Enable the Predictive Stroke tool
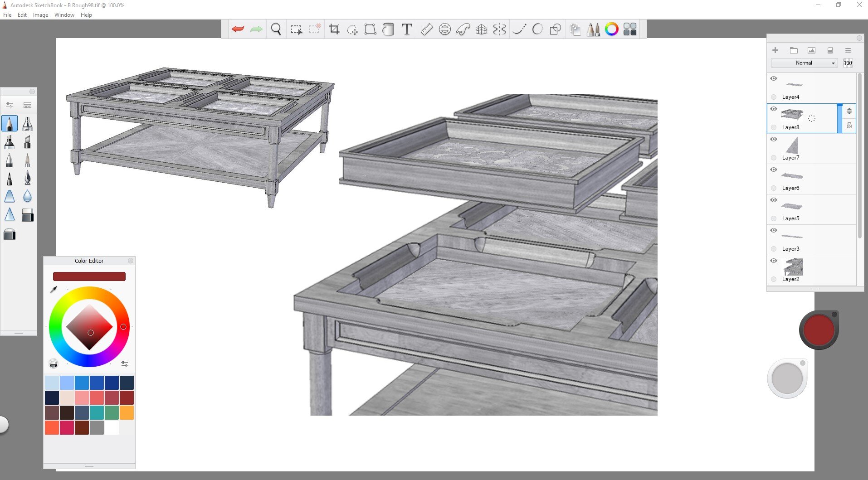 coord(537,29)
